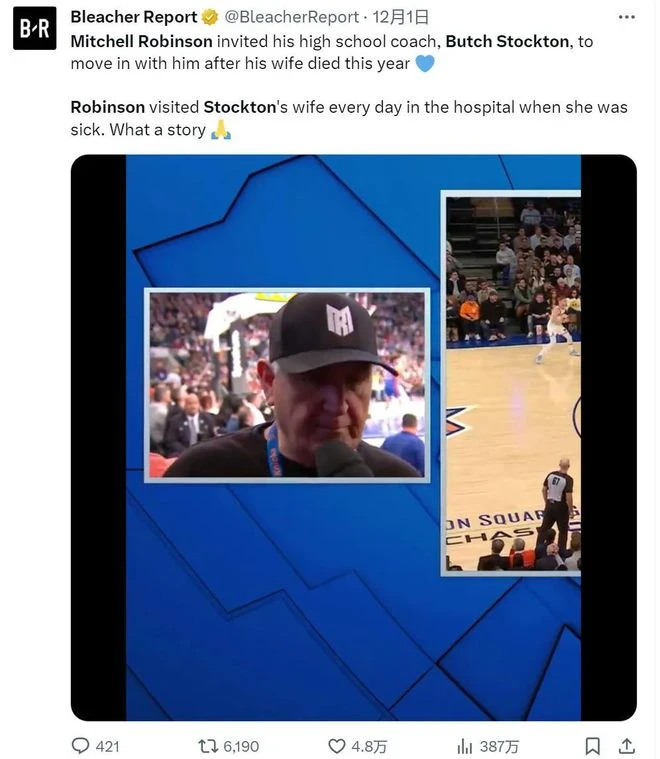Viewport: 660px width, 759px height.
Task: Open the Bleacher Report display name
Action: 134,17
